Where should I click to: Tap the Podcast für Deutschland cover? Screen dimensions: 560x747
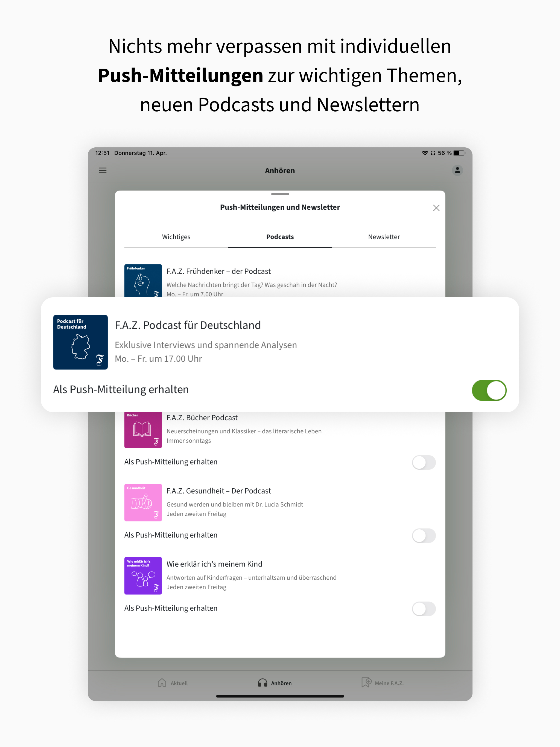click(x=80, y=342)
